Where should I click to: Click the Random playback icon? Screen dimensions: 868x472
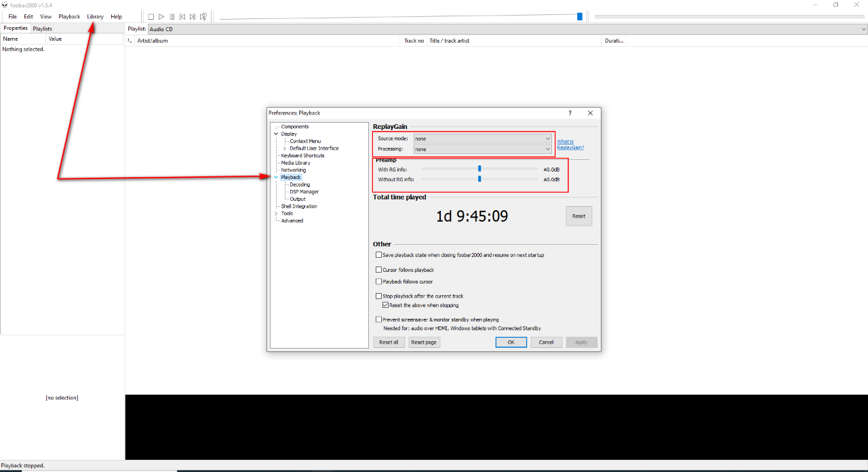pyautogui.click(x=203, y=17)
